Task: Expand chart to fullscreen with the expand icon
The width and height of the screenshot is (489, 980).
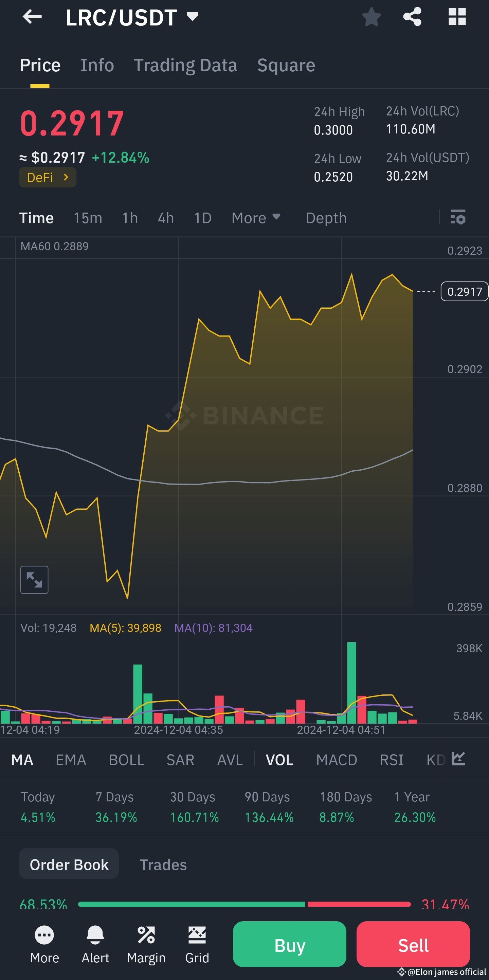Action: click(34, 579)
